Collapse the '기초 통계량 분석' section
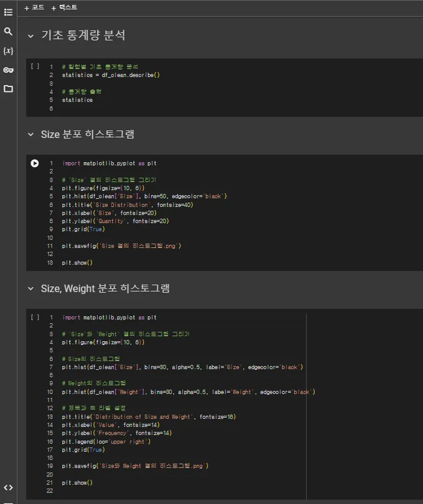Image resolution: width=423 pixels, height=504 pixels. click(31, 37)
